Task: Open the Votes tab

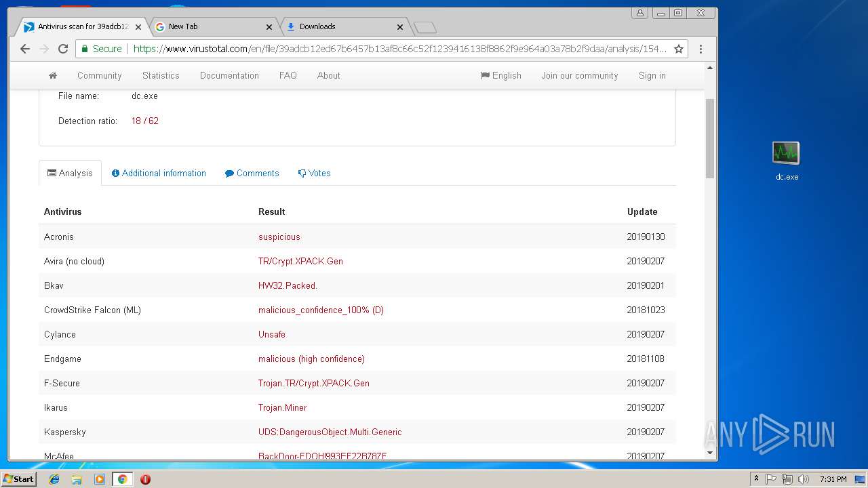Action: 315,174
